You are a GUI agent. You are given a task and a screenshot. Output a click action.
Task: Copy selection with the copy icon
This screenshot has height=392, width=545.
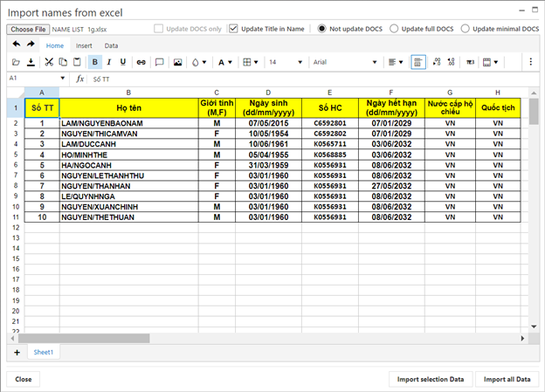coord(63,62)
